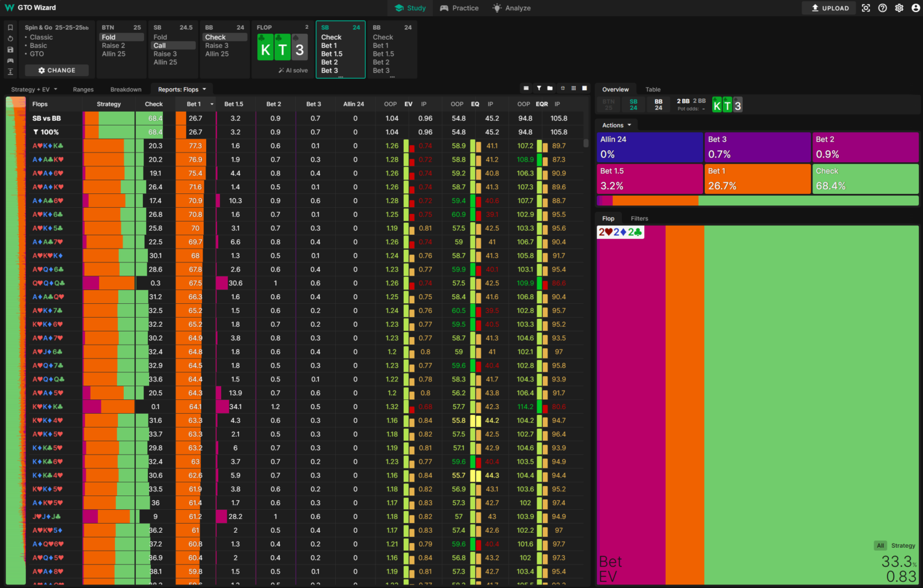The image size is (923, 588).
Task: Toggle the All button beside Strategy
Action: point(880,545)
